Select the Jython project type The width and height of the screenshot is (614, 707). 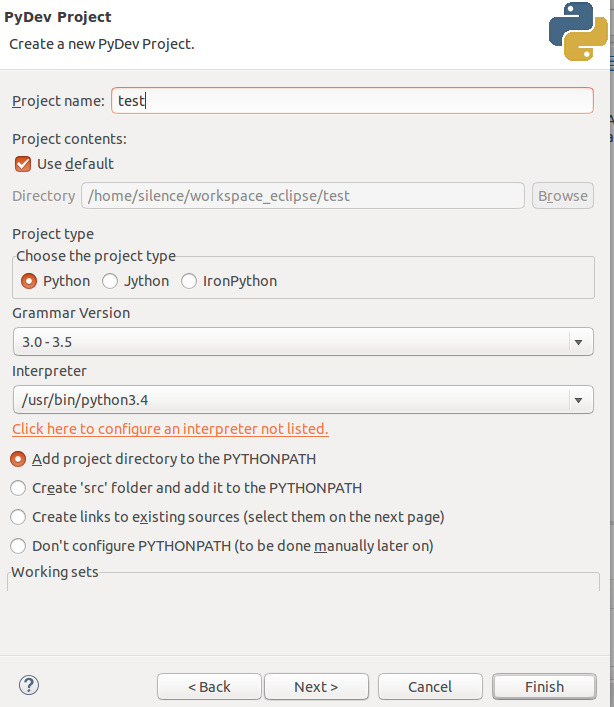(110, 281)
